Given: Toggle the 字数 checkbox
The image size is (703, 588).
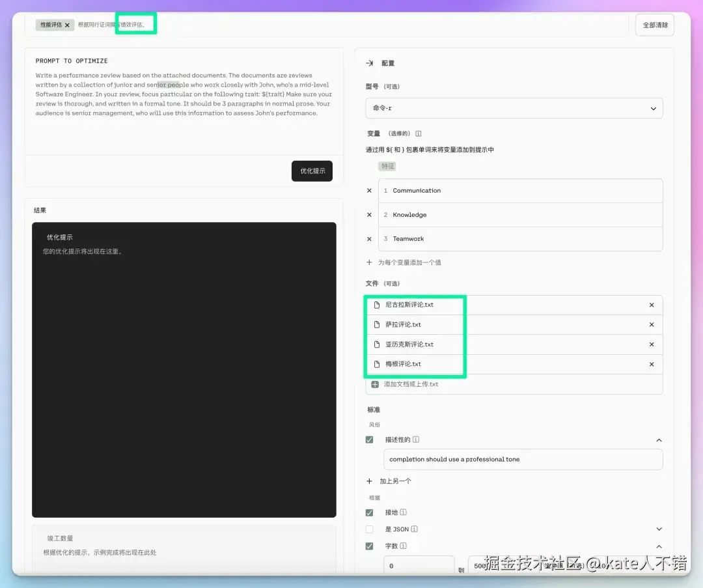Looking at the screenshot, I should coord(370,546).
